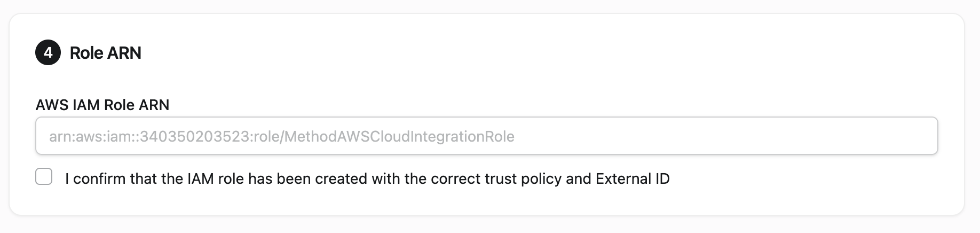Click the word 'correct' in the confirmation
Image resolution: width=980 pixels, height=233 pixels.
[x=455, y=178]
